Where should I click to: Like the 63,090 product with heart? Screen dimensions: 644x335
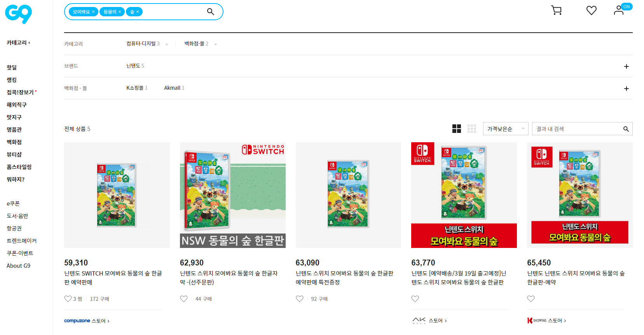coord(300,299)
